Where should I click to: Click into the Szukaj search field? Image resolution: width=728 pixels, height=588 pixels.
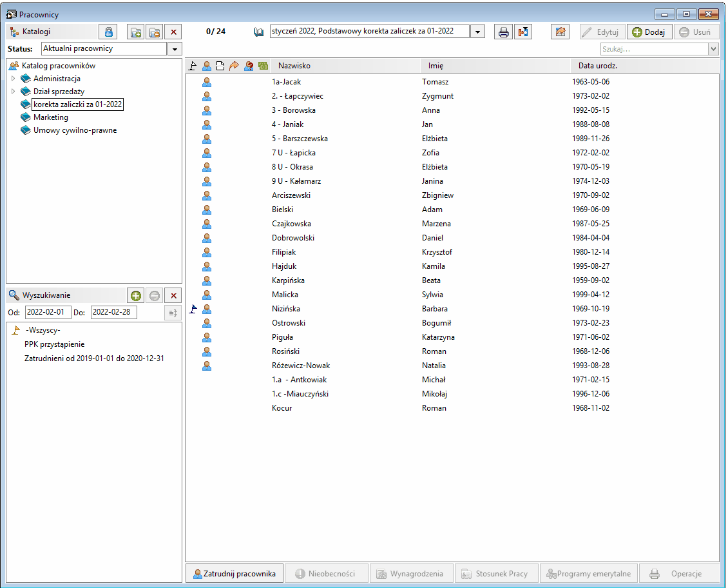click(x=654, y=49)
